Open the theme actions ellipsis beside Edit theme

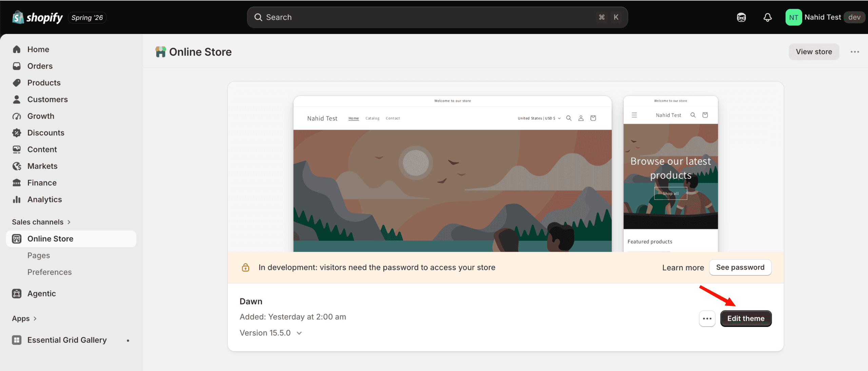pyautogui.click(x=707, y=318)
